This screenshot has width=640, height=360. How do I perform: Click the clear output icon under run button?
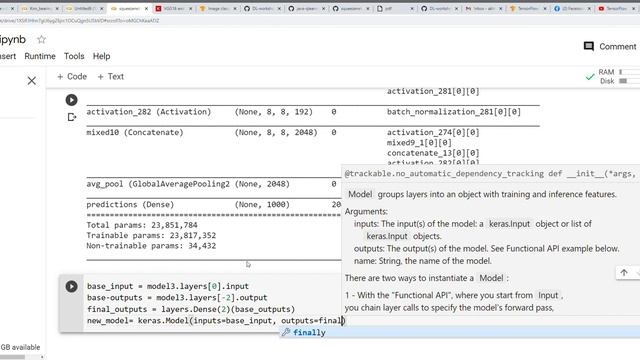[71, 117]
